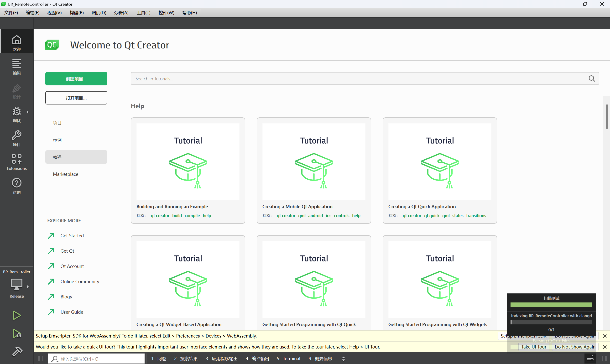This screenshot has width=610, height=364.
Task: Toggle the right sidebar visibility
Action: click(605, 359)
